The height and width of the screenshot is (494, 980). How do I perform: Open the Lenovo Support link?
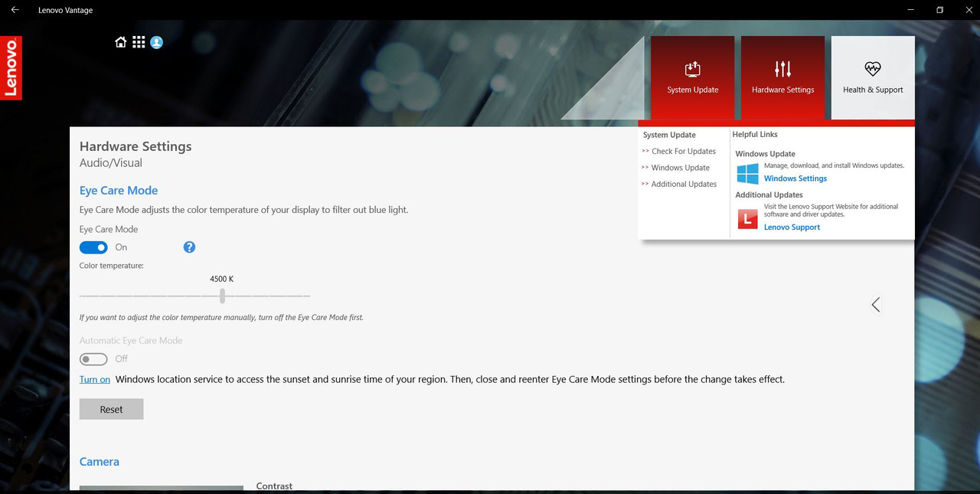(x=792, y=227)
